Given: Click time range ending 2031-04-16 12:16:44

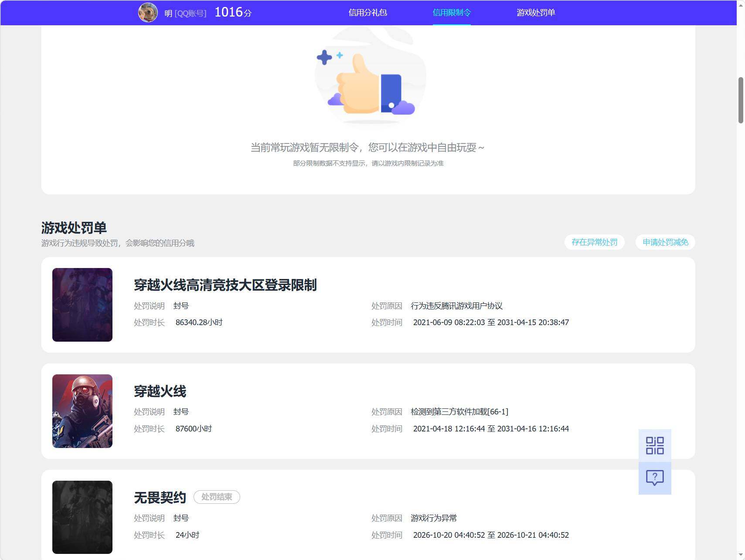Looking at the screenshot, I should point(491,429).
